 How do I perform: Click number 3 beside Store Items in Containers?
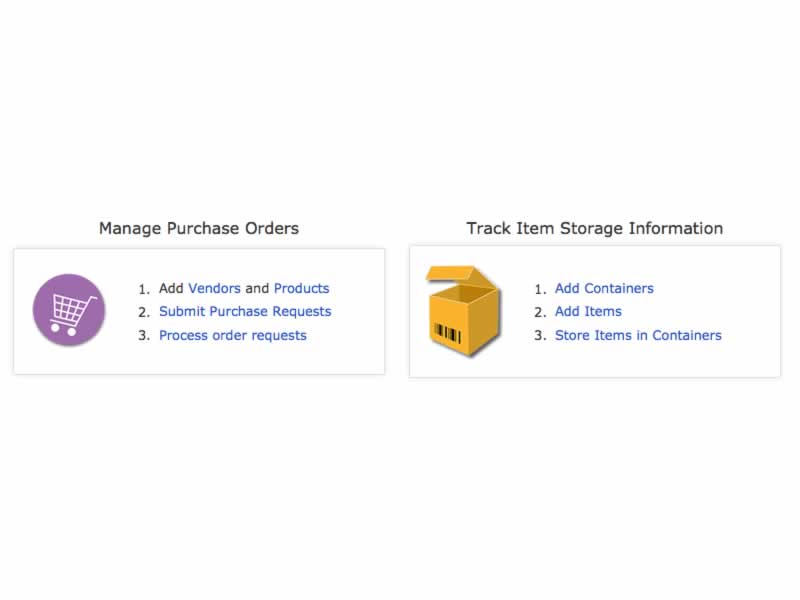539,336
